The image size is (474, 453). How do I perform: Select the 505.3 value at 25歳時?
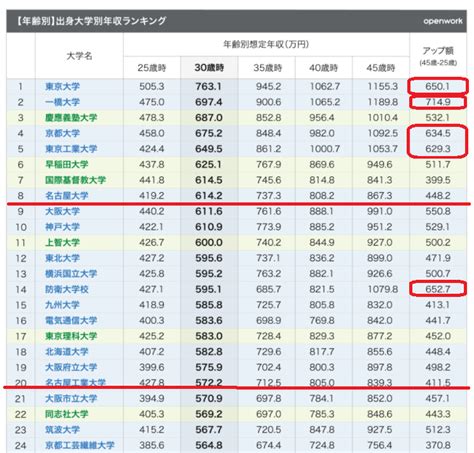coord(152,87)
